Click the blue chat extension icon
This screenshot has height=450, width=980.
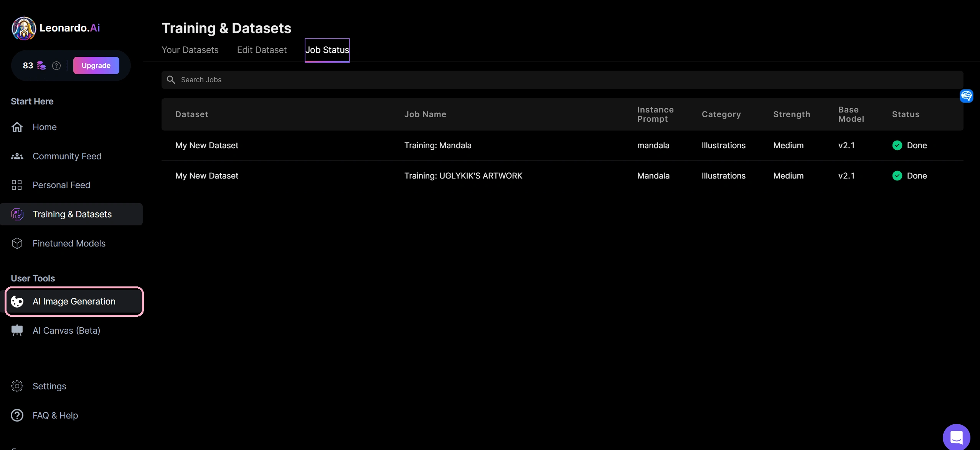click(x=966, y=96)
